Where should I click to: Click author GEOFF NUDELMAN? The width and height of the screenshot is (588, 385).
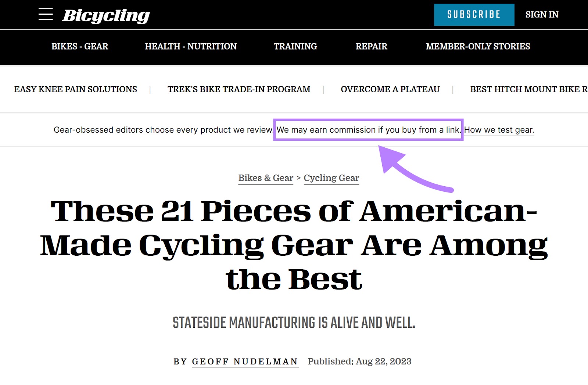tap(244, 362)
